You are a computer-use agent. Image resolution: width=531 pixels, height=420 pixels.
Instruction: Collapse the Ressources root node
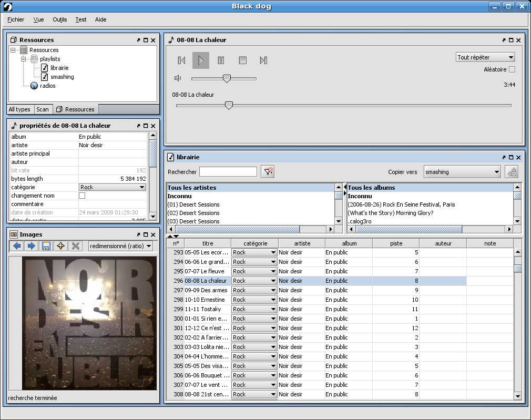[13, 50]
